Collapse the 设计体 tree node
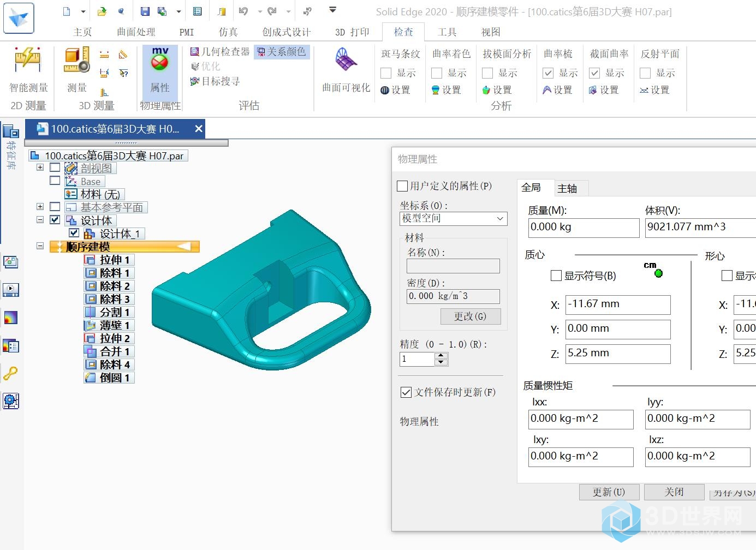The height and width of the screenshot is (550, 756). pos(40,220)
